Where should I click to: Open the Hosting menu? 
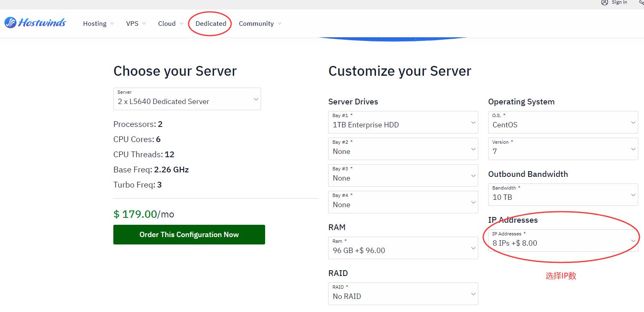click(95, 24)
